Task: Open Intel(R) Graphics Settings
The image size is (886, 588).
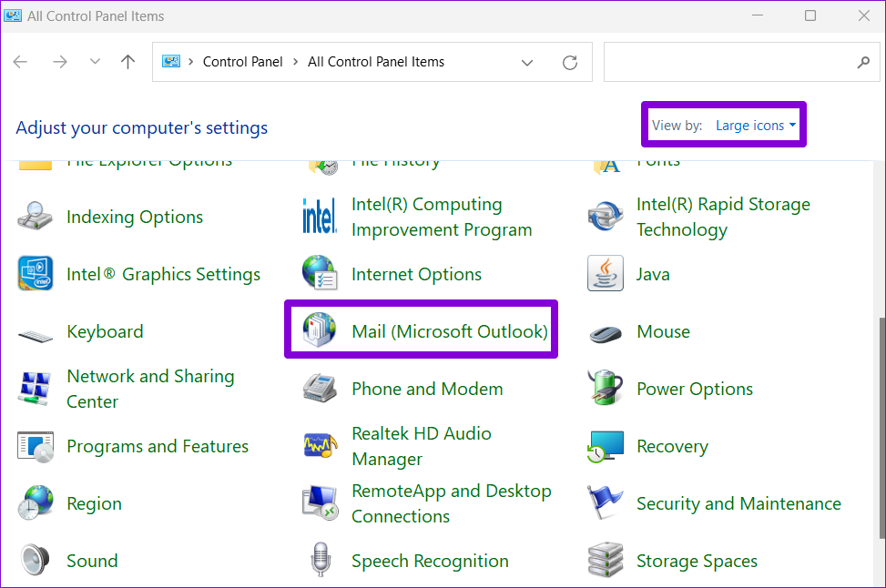Action: [x=164, y=274]
